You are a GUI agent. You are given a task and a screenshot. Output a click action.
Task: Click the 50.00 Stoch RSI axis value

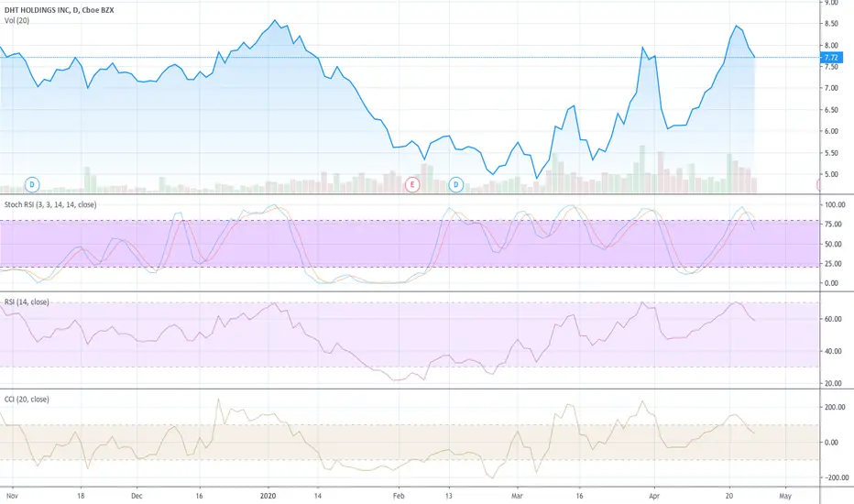pos(835,244)
